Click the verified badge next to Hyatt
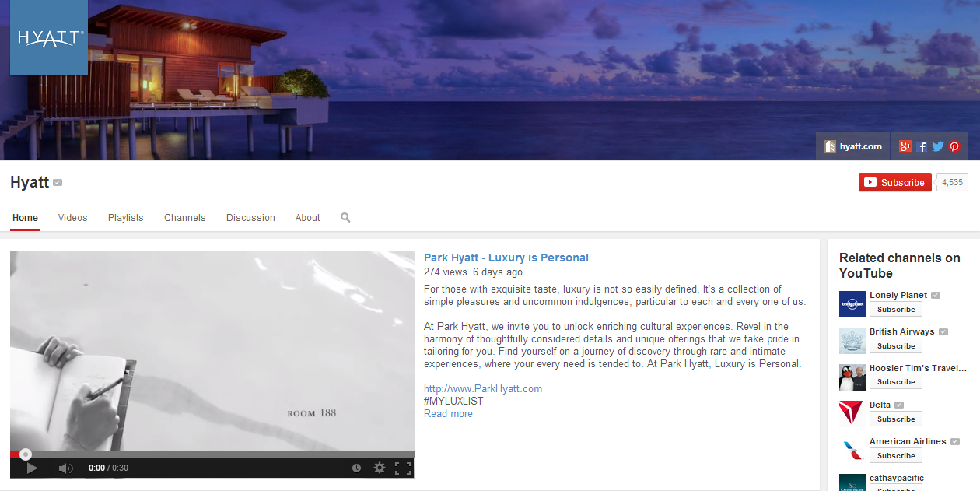Screen dimensions: 980x491 click(x=58, y=183)
